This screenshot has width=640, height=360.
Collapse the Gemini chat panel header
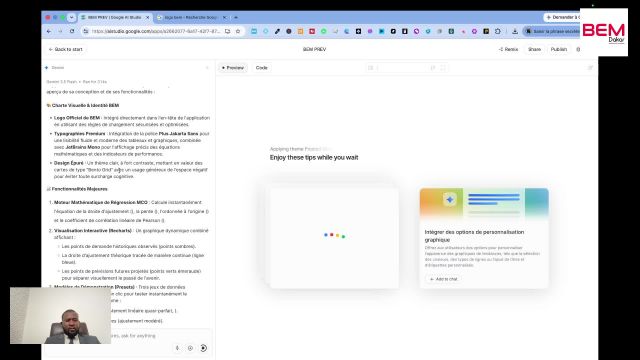[207, 68]
